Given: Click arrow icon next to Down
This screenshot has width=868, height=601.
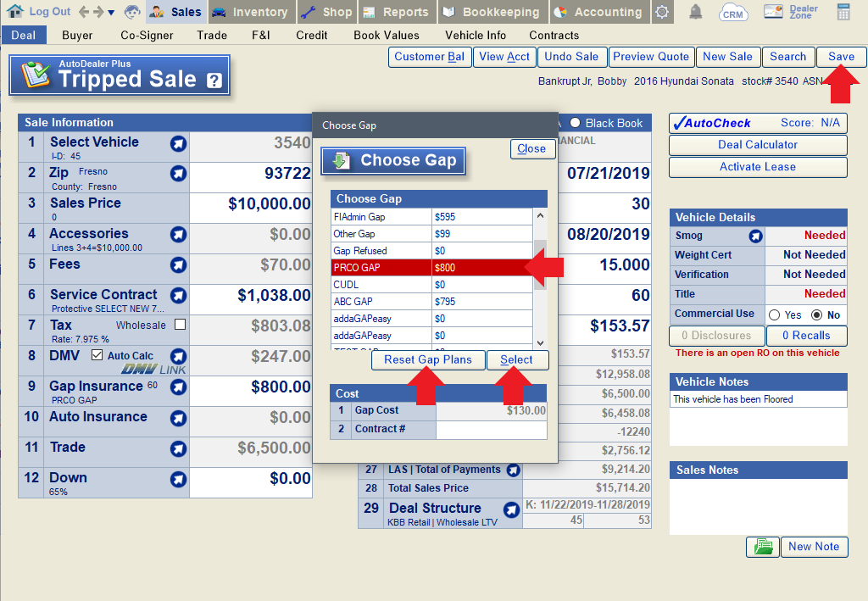Looking at the screenshot, I should (x=178, y=479).
